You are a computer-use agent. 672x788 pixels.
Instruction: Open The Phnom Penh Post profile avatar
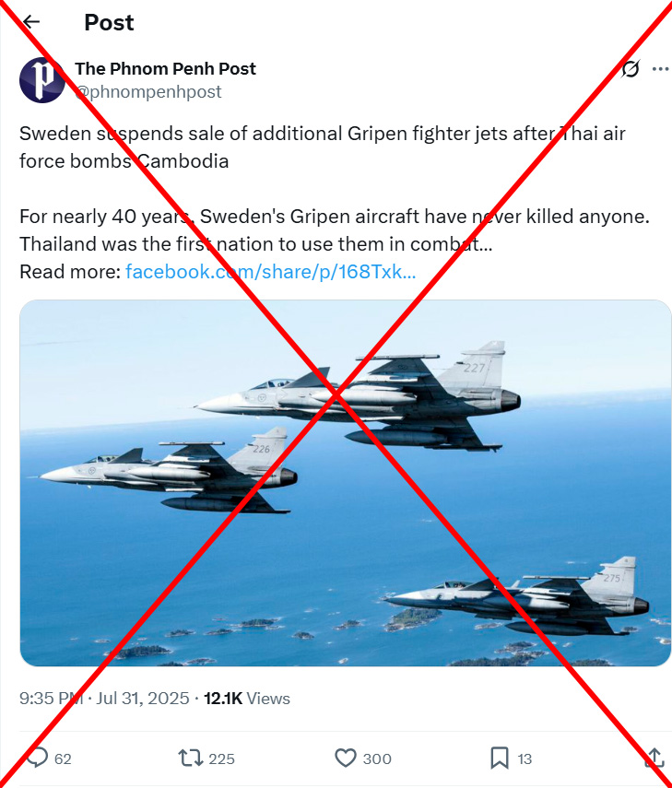tap(42, 80)
